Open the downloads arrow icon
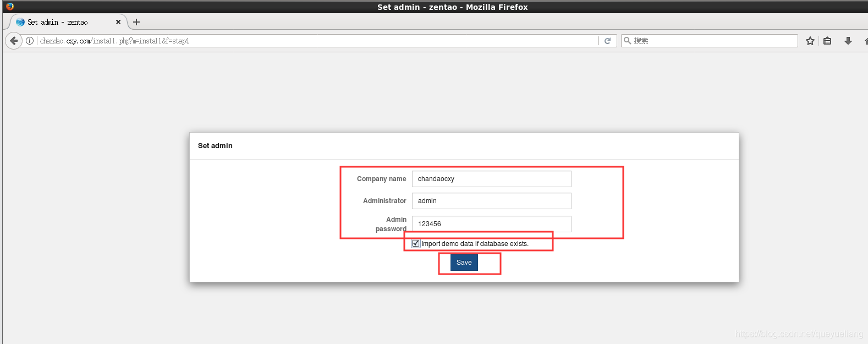 848,41
